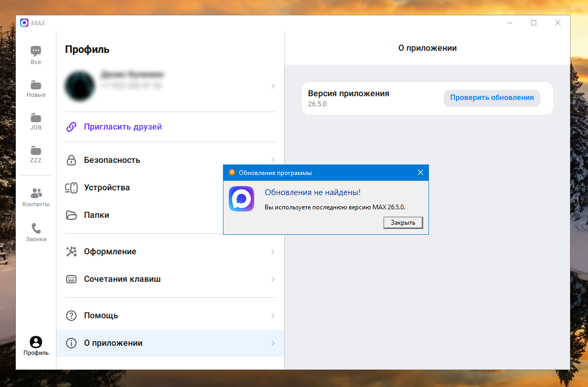588x387 pixels.
Task: Close the MAX main window
Action: (x=558, y=23)
